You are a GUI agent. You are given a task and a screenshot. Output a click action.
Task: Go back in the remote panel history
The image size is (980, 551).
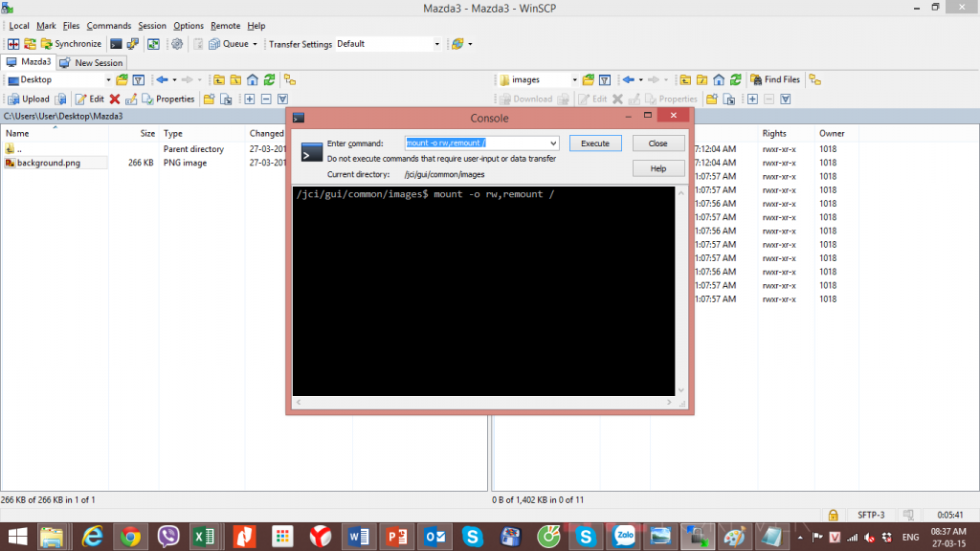tap(629, 80)
